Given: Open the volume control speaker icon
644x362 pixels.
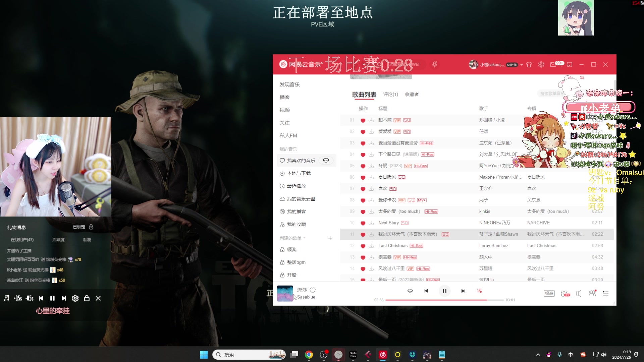Looking at the screenshot, I should (579, 294).
